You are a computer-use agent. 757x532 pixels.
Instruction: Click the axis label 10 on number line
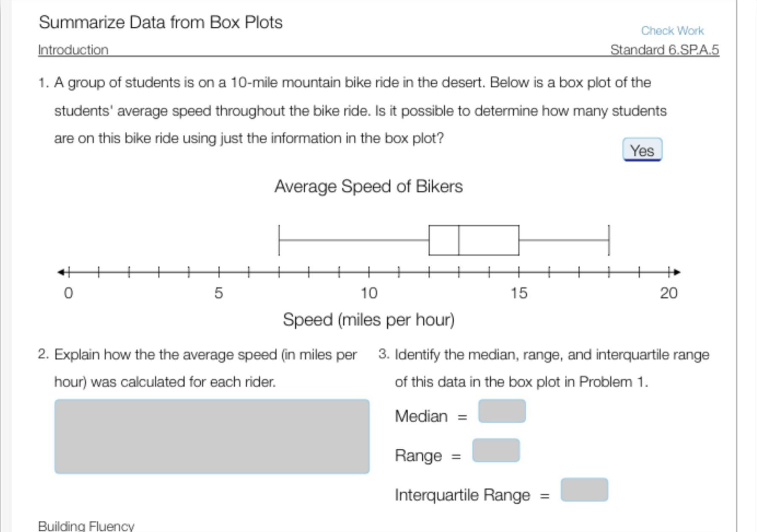click(369, 293)
